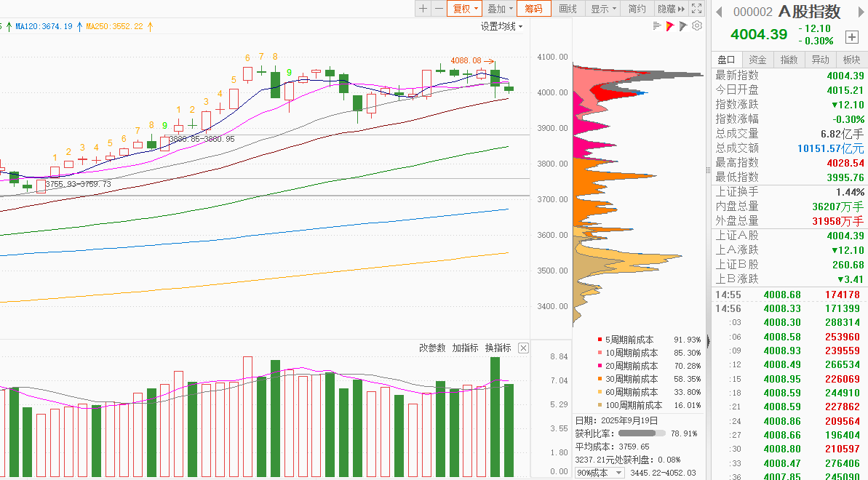The image size is (868, 480).
Task: Switch to the 板块 tab
Action: [x=851, y=60]
